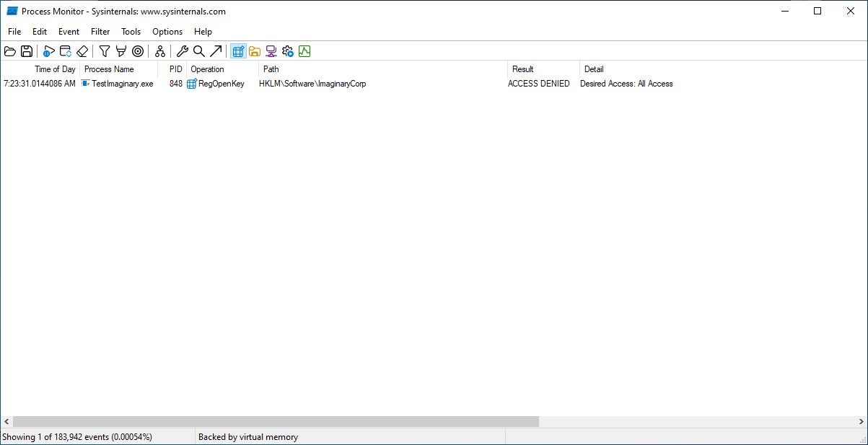Toggle Show Registry Activity filter

pos(238,51)
